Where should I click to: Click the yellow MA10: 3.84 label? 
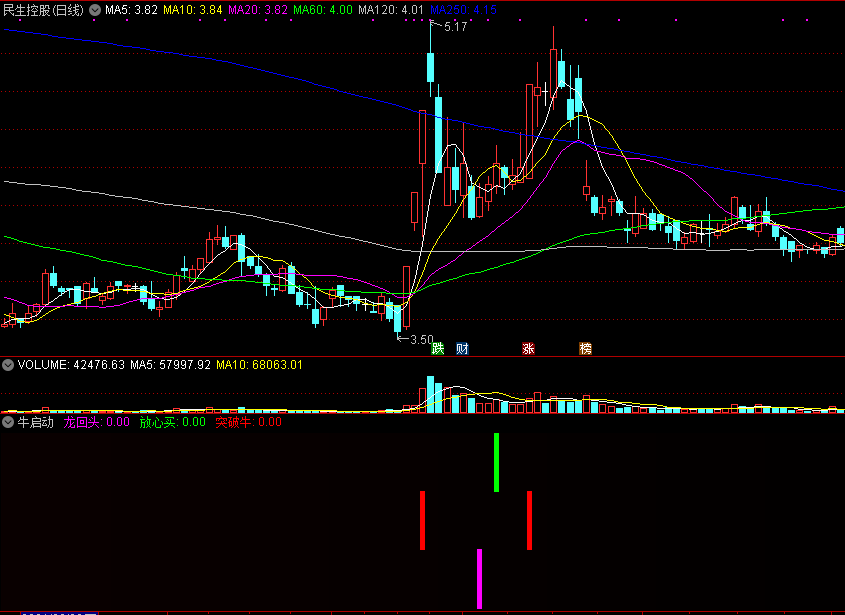(192, 10)
